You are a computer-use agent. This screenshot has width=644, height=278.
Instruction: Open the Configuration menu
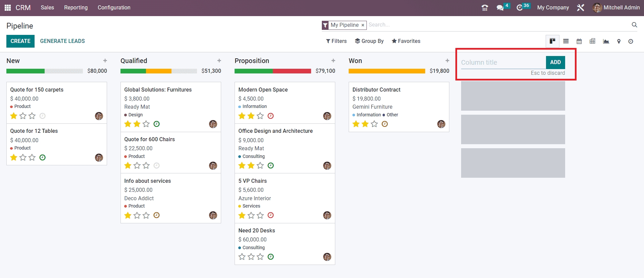[x=114, y=7]
